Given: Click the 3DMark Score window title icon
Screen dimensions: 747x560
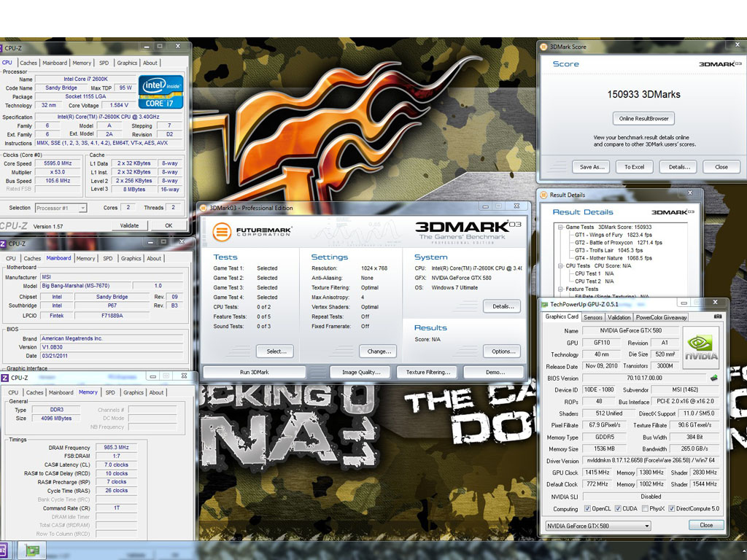Looking at the screenshot, I should [x=543, y=47].
